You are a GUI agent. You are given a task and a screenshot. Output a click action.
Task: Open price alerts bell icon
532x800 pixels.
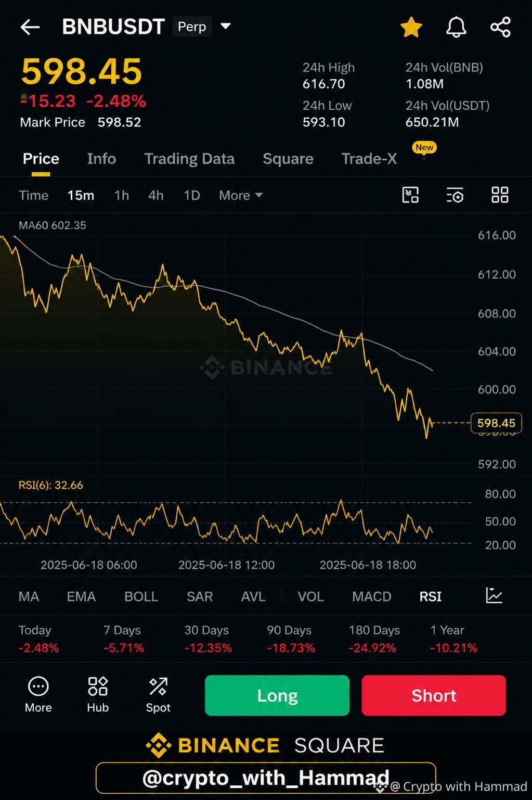(x=456, y=27)
